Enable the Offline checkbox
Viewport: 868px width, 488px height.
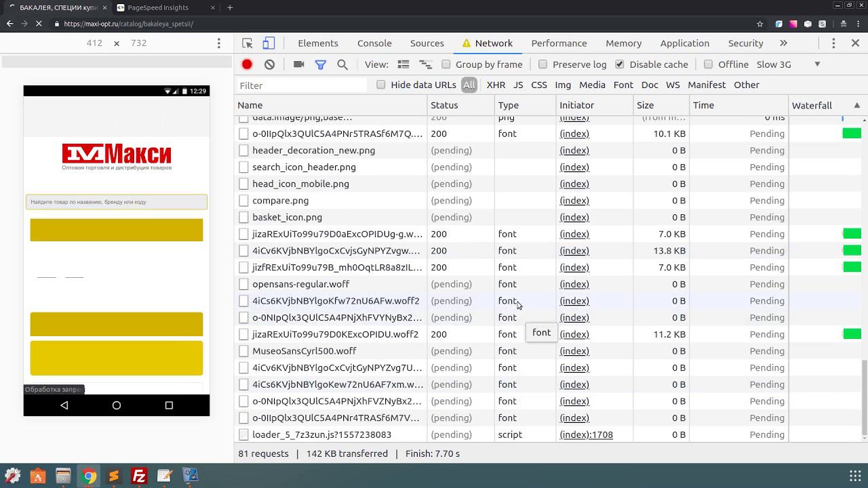pos(708,64)
